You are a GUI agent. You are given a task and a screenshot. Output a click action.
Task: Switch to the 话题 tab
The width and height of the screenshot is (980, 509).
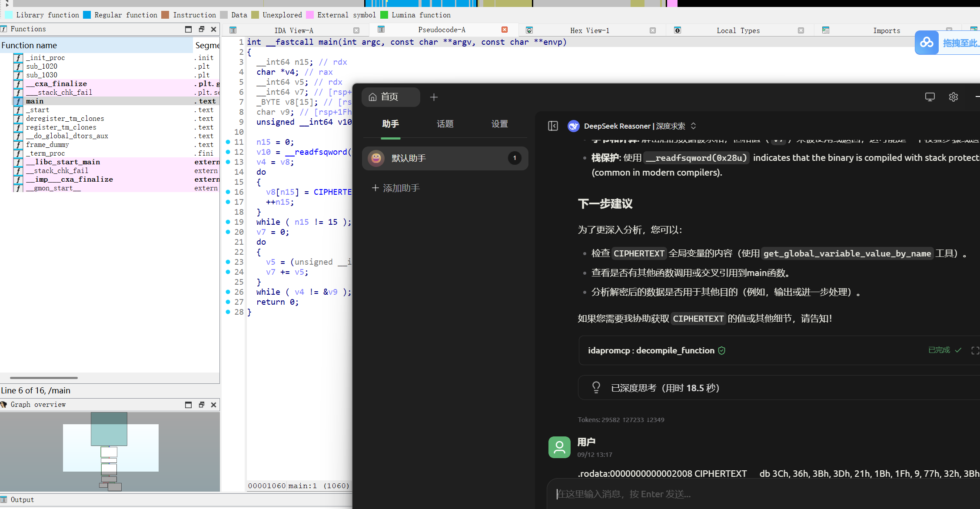(x=445, y=124)
